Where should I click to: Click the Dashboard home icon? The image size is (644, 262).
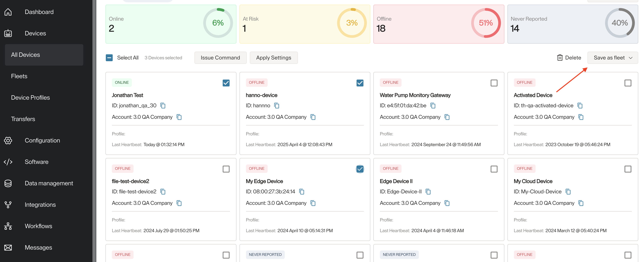(8, 12)
